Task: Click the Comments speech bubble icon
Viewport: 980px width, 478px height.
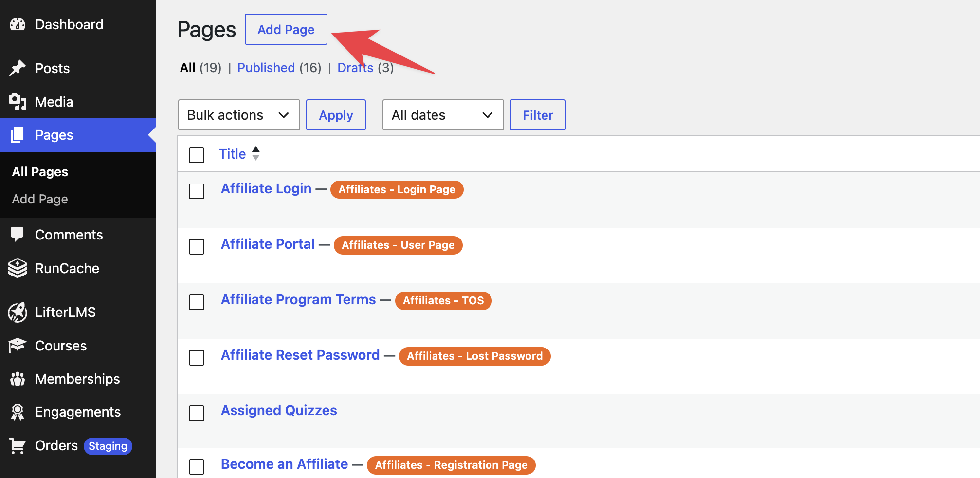Action: point(18,235)
